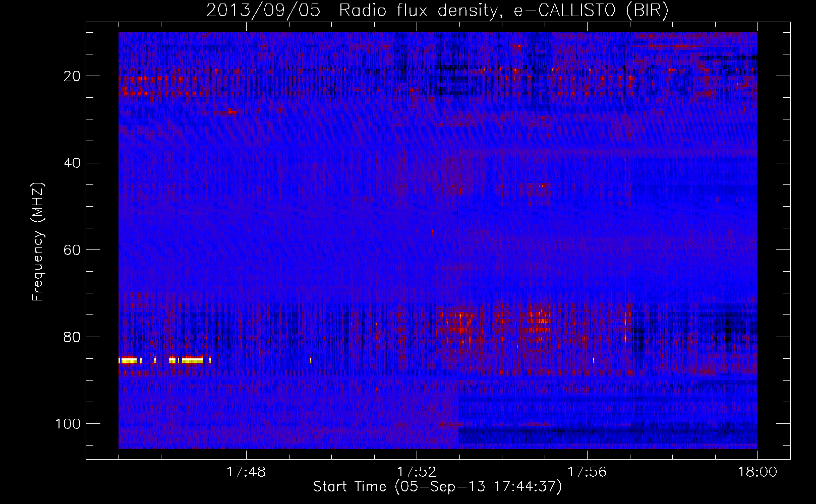
Task: Click the 18:00 time tick label
Action: click(x=757, y=472)
